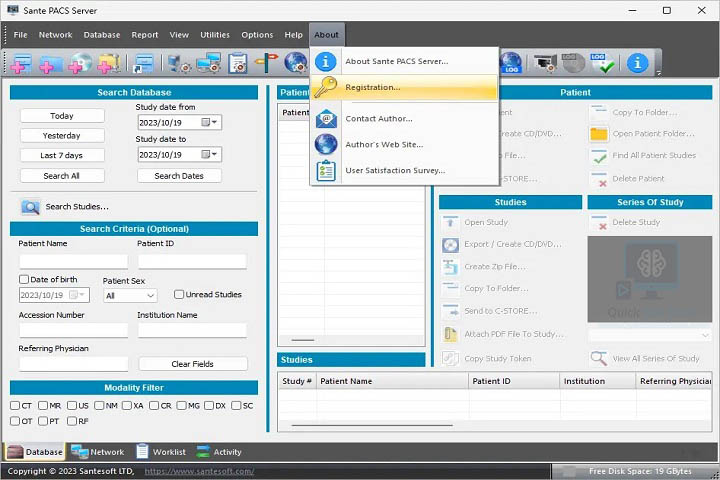The image size is (720, 480).
Task: Click the Today button
Action: pos(62,116)
